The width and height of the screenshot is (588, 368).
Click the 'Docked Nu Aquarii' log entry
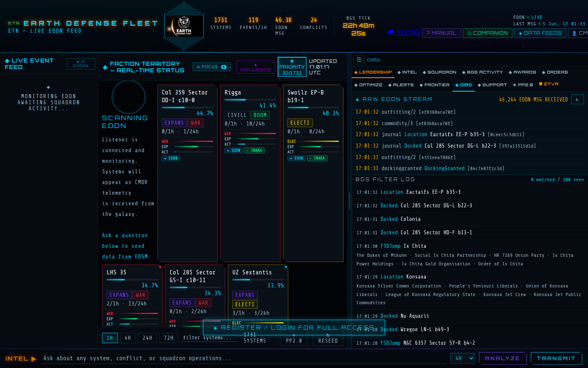tap(470, 316)
